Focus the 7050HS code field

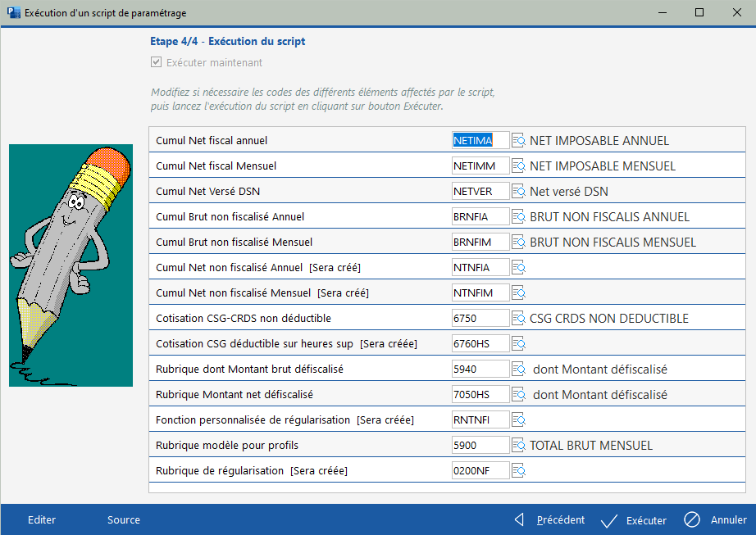pyautogui.click(x=480, y=395)
